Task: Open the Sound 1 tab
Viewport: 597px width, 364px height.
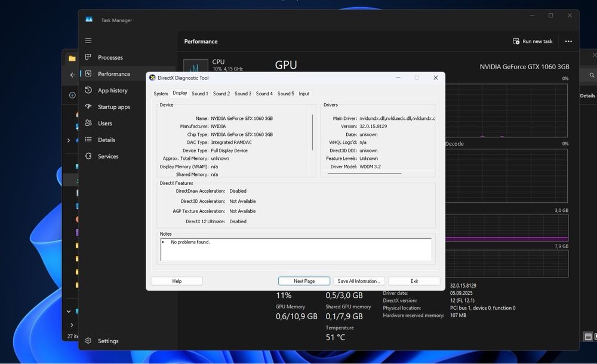Action: (x=199, y=94)
